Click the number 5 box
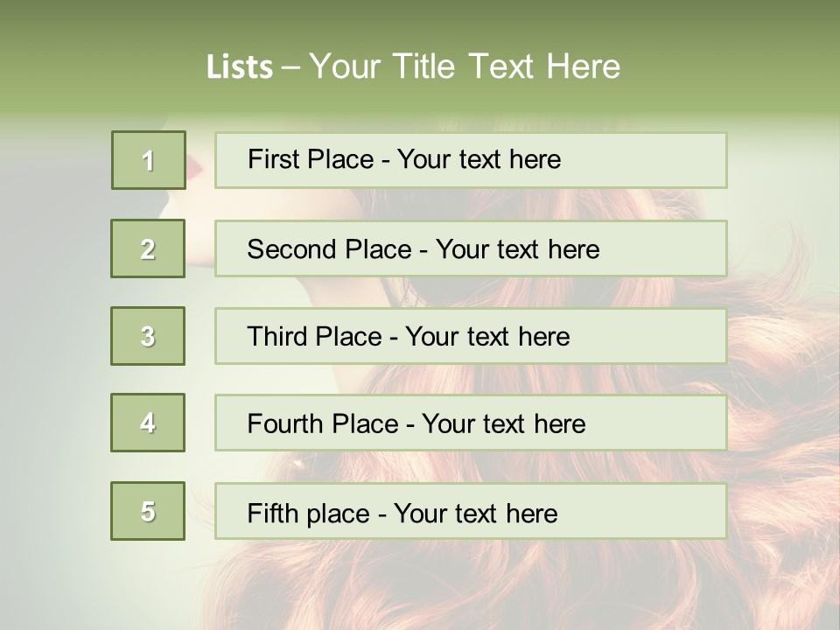Image resolution: width=840 pixels, height=630 pixels. [148, 511]
